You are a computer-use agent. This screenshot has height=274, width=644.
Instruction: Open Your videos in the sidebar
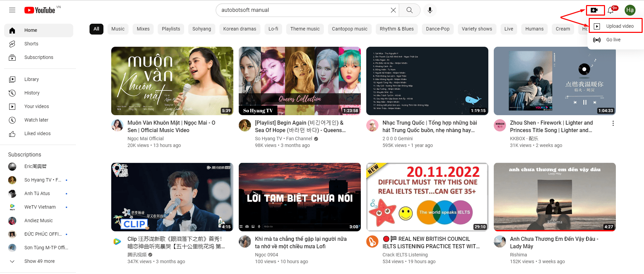[39, 106]
